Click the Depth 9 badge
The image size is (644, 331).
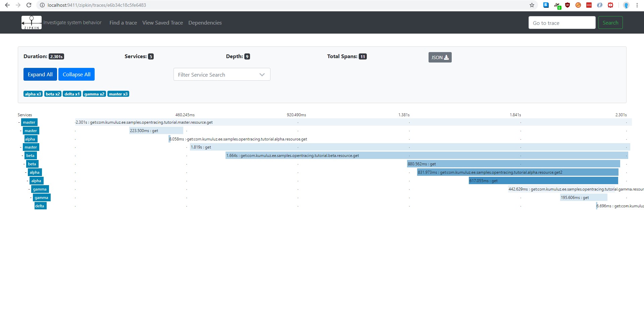tap(247, 56)
